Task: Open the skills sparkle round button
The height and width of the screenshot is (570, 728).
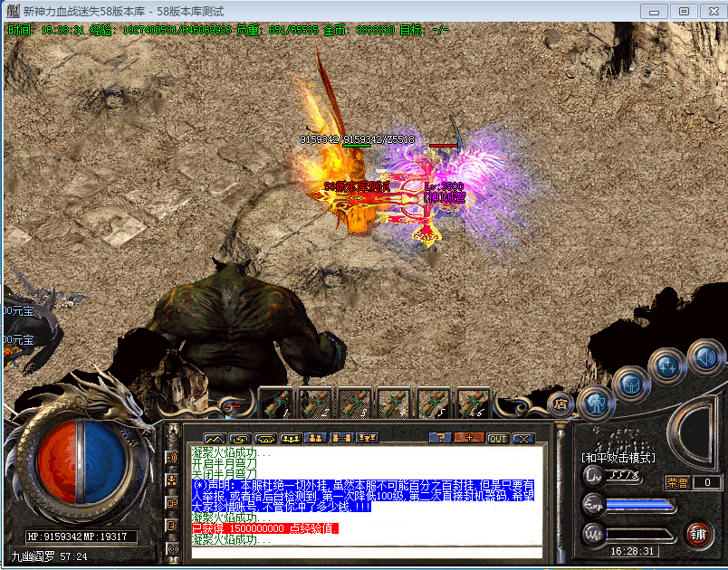Action: point(667,366)
